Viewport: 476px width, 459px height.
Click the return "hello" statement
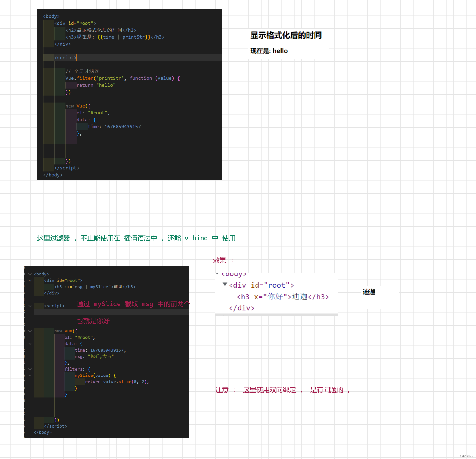(96, 85)
